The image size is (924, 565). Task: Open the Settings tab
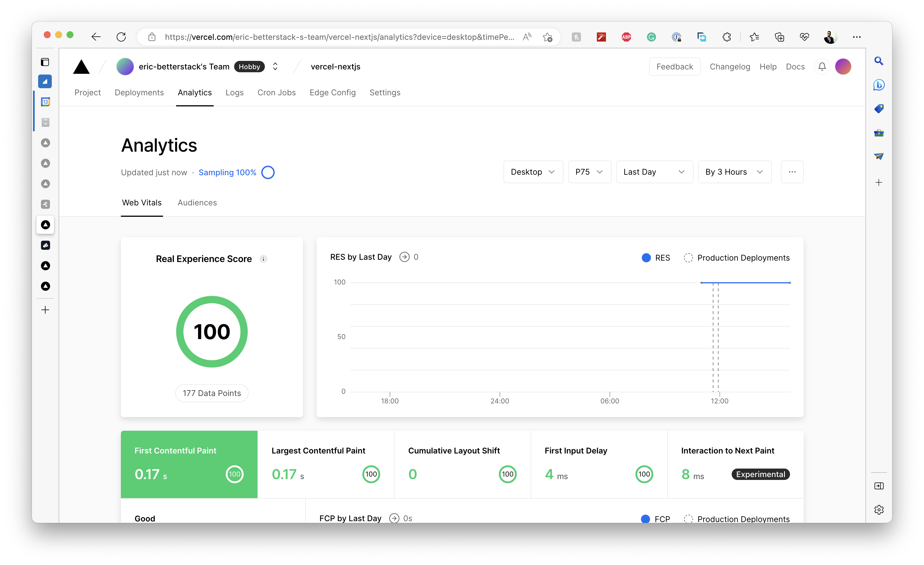click(385, 92)
